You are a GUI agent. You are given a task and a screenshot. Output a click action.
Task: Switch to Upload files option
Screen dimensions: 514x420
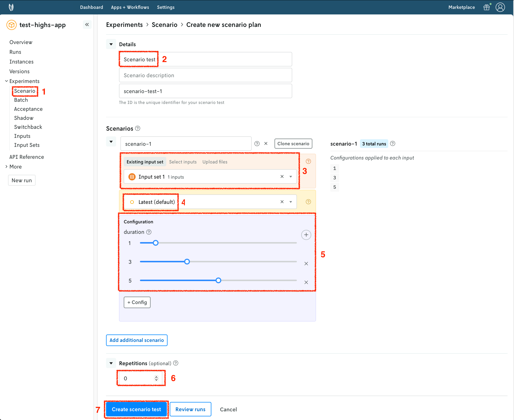215,162
